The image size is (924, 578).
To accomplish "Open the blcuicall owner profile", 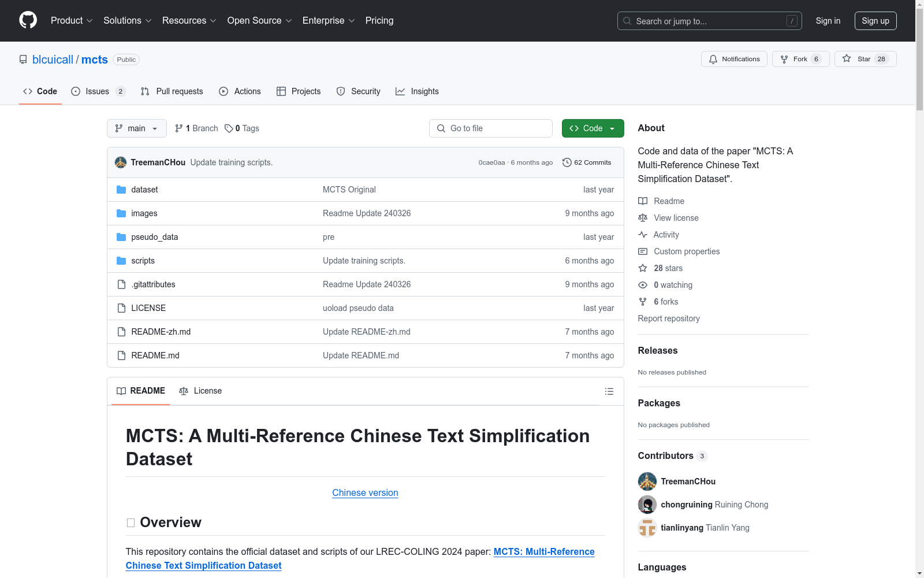I will click(53, 60).
